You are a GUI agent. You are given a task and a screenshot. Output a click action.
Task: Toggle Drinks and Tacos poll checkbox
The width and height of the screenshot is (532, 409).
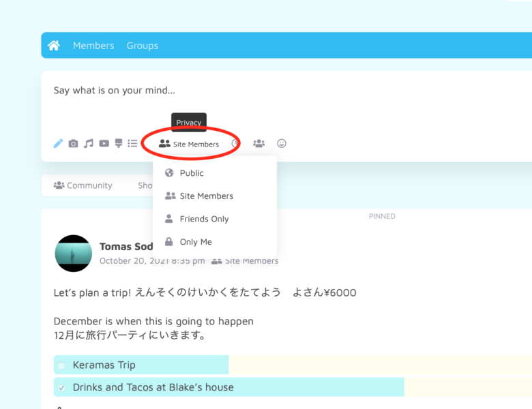coord(61,387)
